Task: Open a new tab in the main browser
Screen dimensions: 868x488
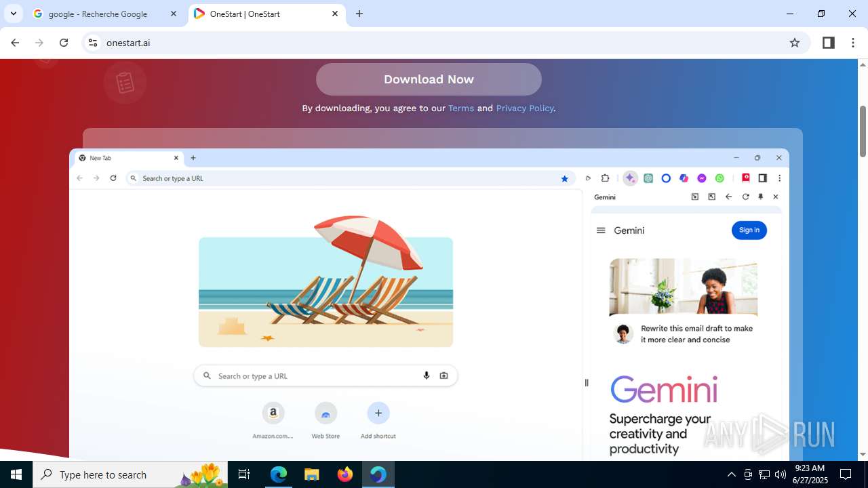Action: (x=359, y=14)
